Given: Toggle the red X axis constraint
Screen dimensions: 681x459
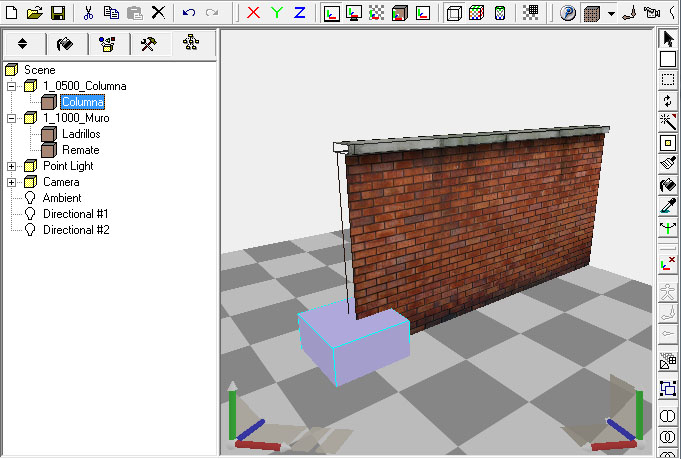Looking at the screenshot, I should coord(253,13).
